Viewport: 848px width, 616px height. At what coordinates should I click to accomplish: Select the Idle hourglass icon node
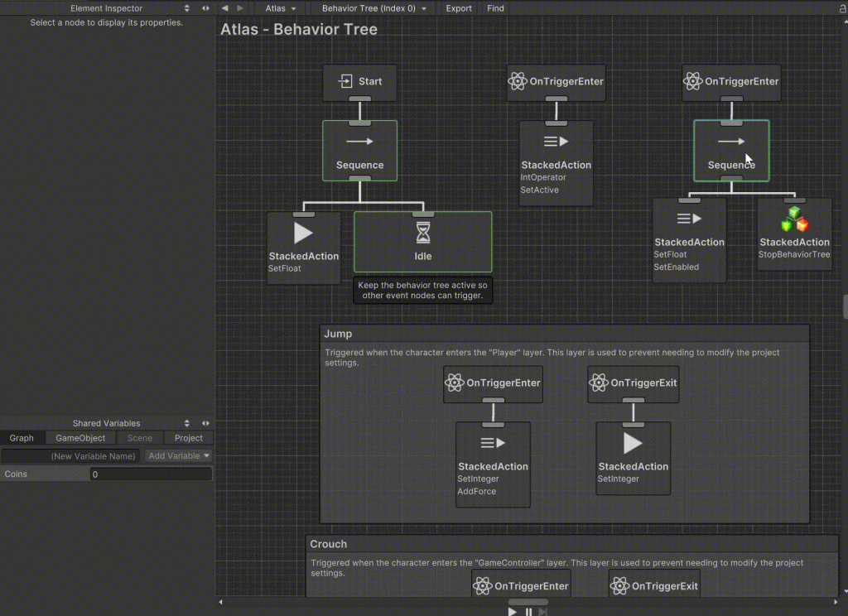click(422, 233)
